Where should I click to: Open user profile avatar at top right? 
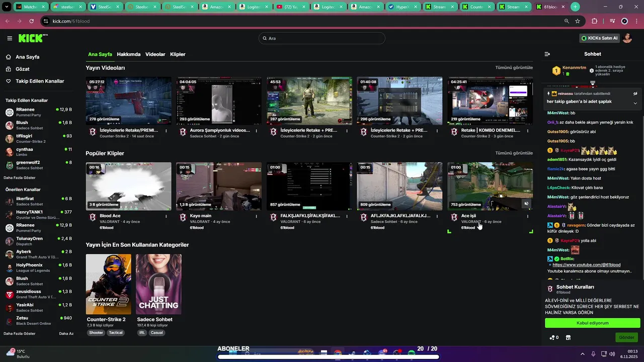[627, 38]
